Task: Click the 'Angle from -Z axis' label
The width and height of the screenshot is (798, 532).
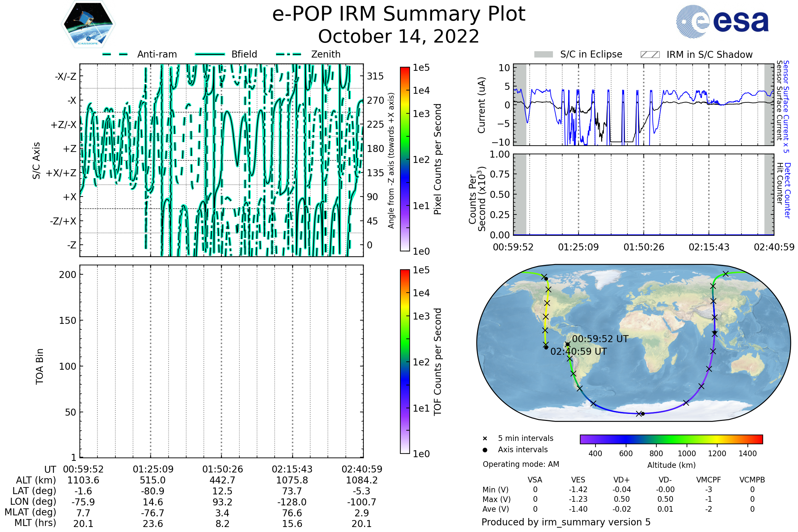Action: 391,161
